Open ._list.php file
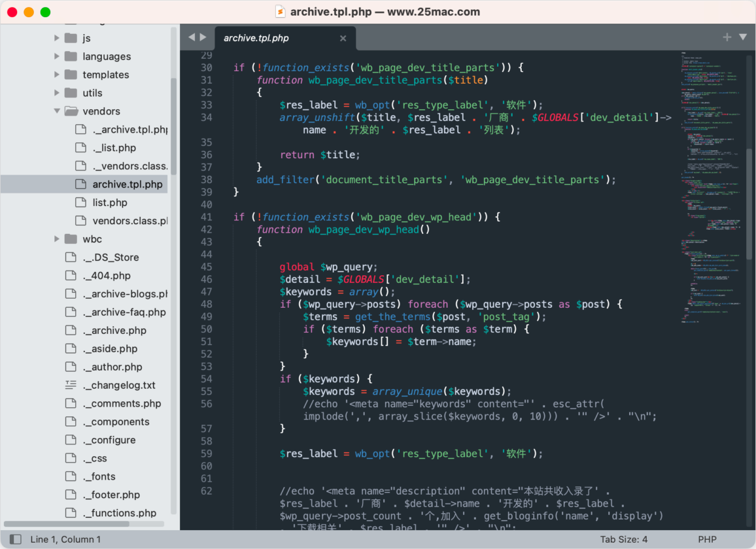Image resolution: width=756 pixels, height=549 pixels. point(114,148)
